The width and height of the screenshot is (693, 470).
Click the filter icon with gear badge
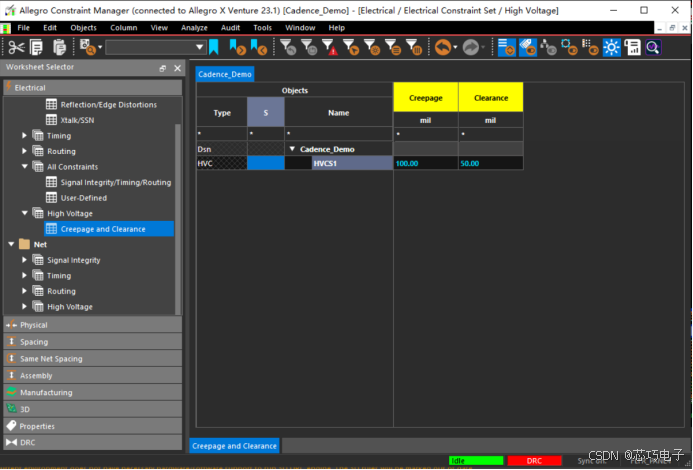click(x=372, y=47)
